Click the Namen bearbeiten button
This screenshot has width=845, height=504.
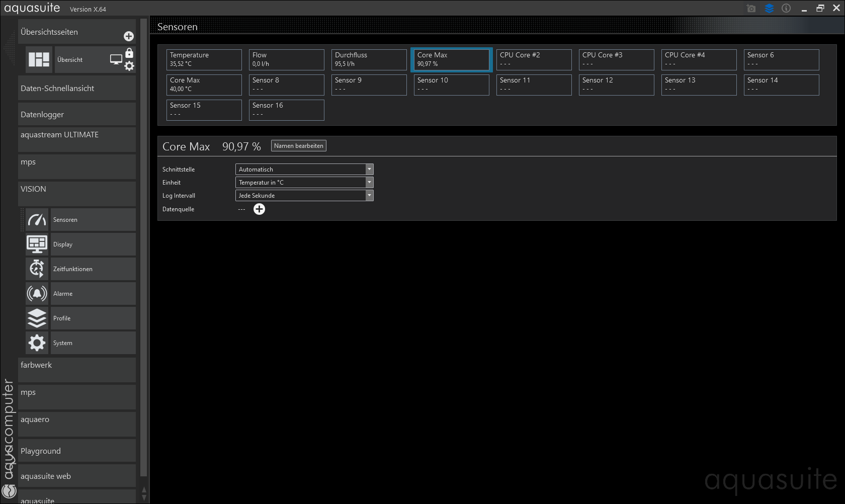[x=298, y=146]
